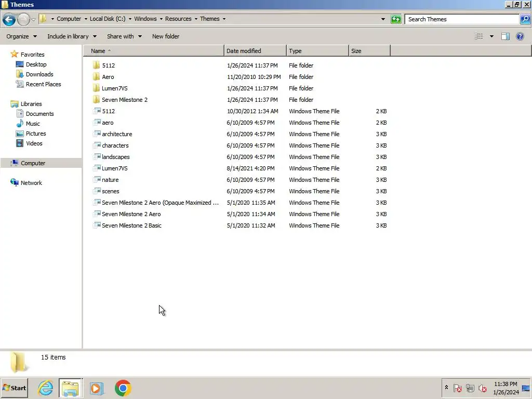The width and height of the screenshot is (532, 399).
Task: Expand the dropdown after Computer in the address bar
Action: tap(86, 19)
